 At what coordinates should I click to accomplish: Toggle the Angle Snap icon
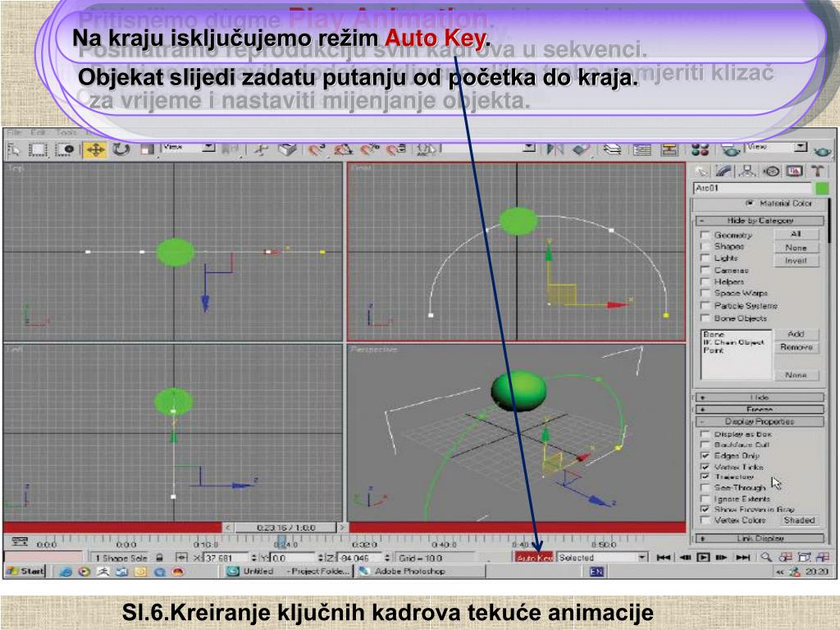[x=344, y=150]
